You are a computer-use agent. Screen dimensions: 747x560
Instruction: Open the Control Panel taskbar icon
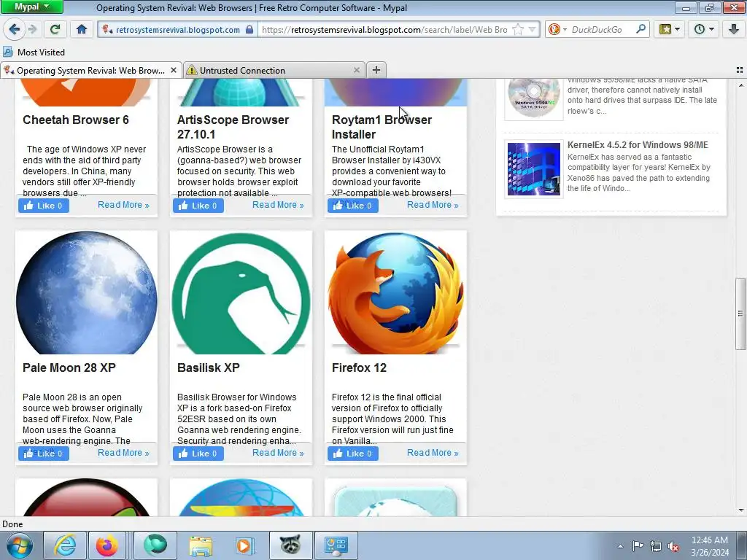(x=336, y=545)
